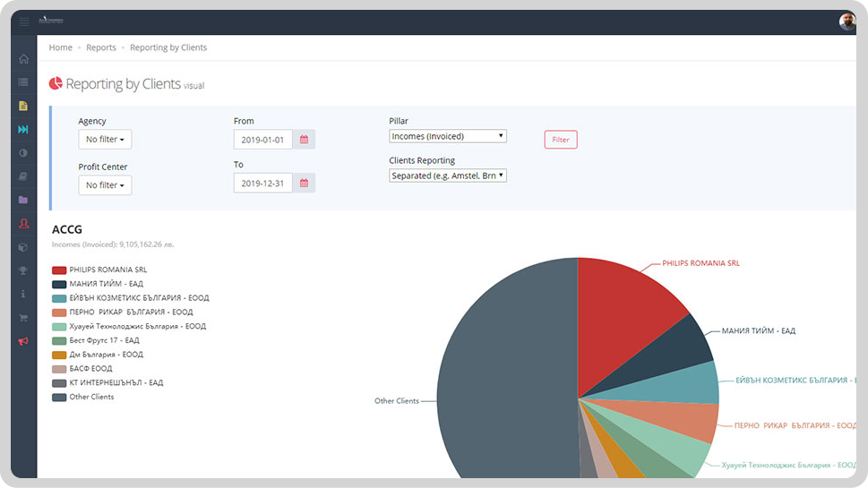
Task: Toggle Дм България - ЕООД legend swatch
Action: coord(59,355)
